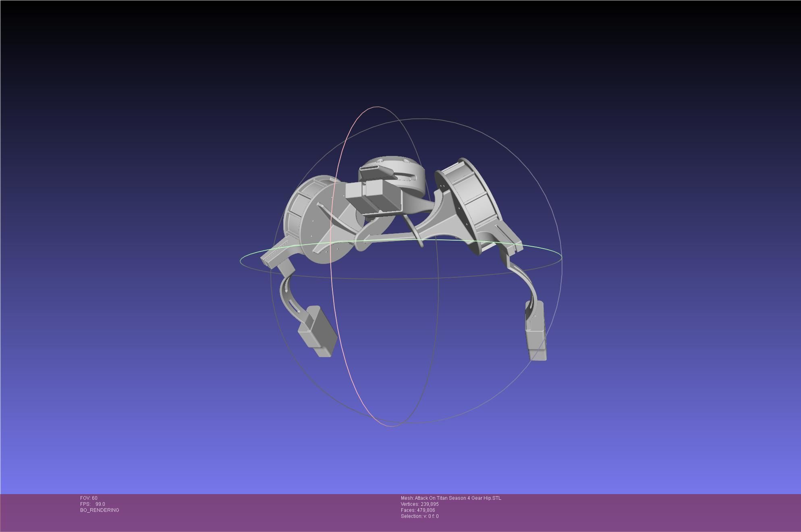Click the Faces: 479,806 info line
Screen dimensions: 801x532
[x=418, y=510]
